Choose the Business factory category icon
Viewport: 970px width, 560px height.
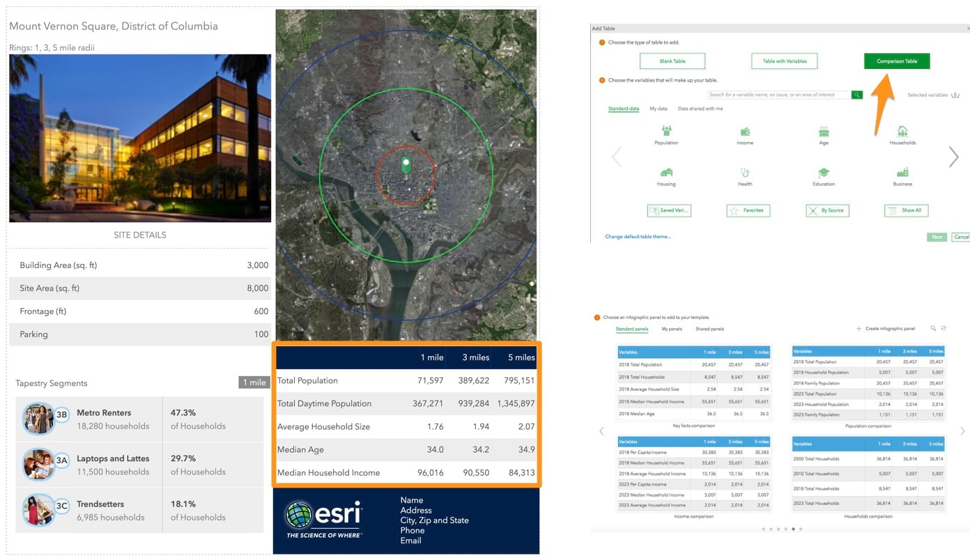click(x=902, y=172)
